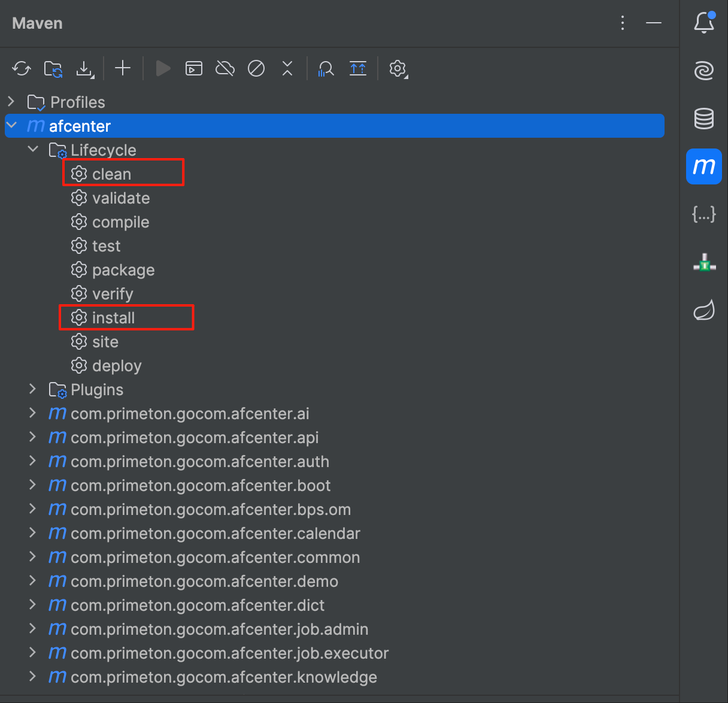Image resolution: width=728 pixels, height=703 pixels.
Task: Click the Collapse All icon
Action: click(287, 69)
